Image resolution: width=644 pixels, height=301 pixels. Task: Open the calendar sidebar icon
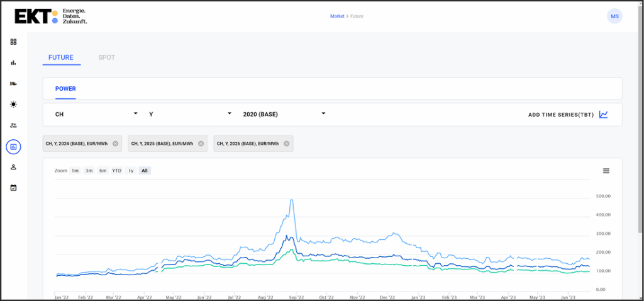[x=14, y=188]
